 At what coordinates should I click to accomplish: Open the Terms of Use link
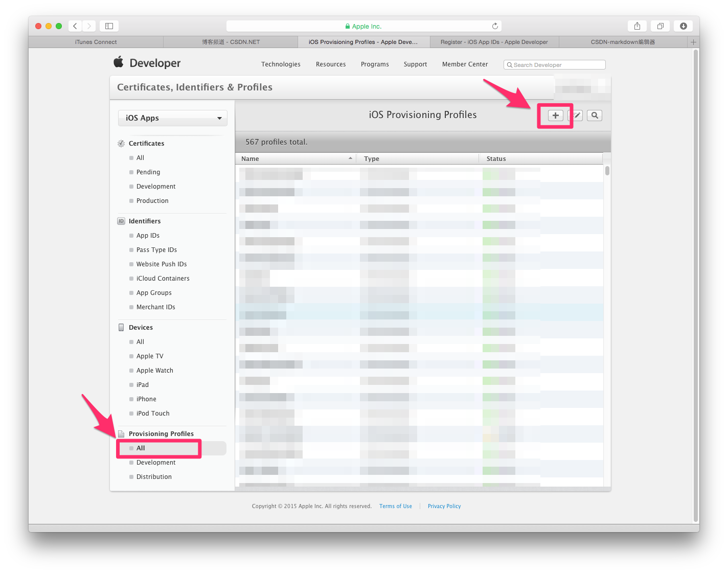(396, 507)
